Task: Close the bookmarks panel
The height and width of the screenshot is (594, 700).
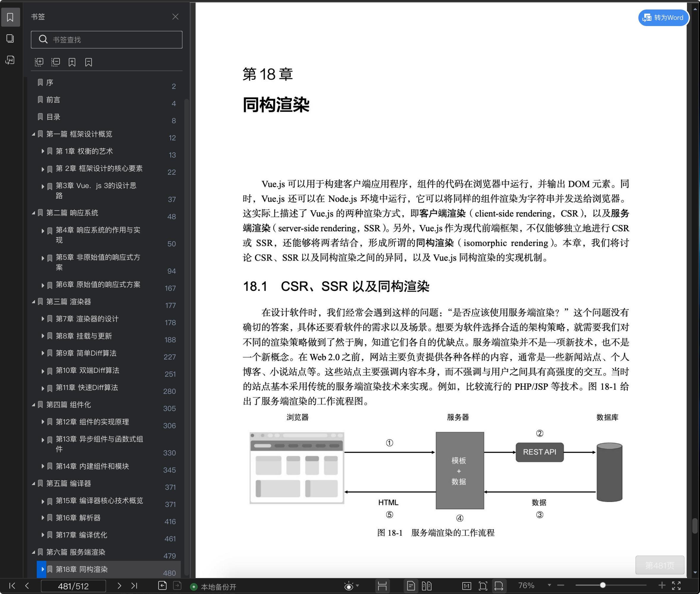Action: pyautogui.click(x=175, y=17)
